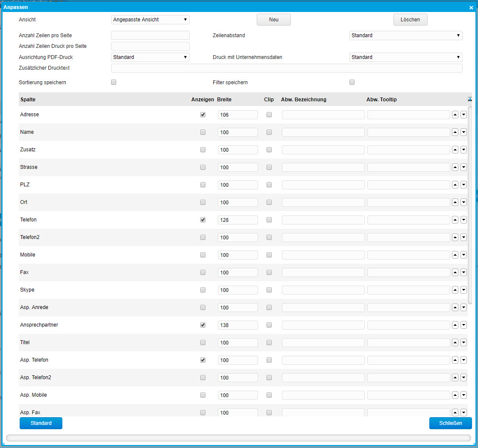Image resolution: width=478 pixels, height=448 pixels.
Task: Move Zusatz row up arrow
Action: (x=455, y=150)
